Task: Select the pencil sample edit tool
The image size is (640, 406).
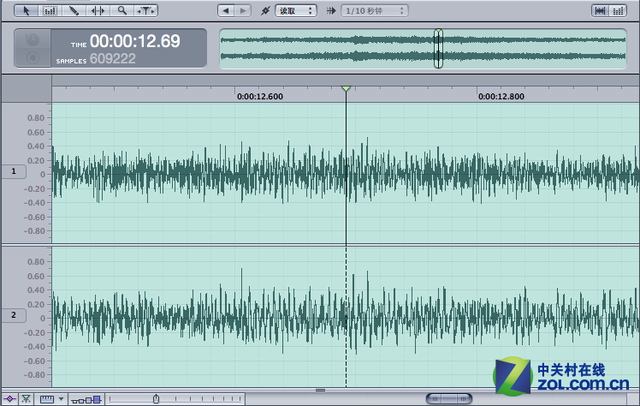Action: click(74, 10)
